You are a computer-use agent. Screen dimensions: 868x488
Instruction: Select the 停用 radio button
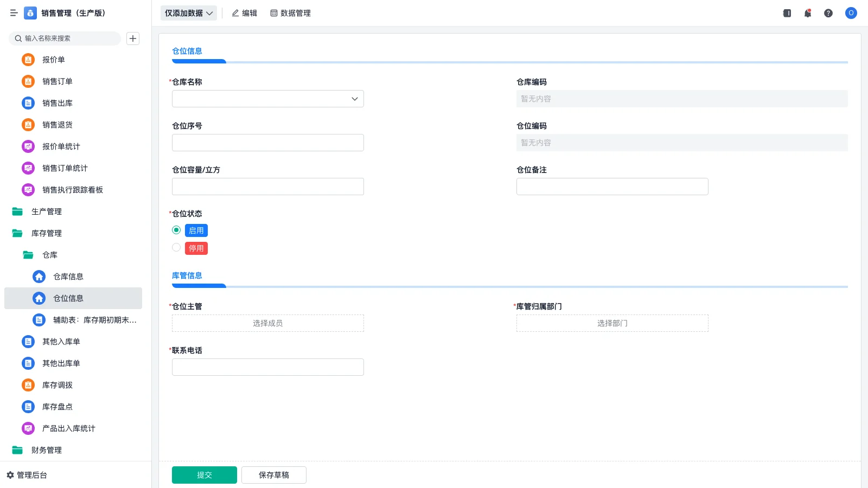[x=176, y=247]
